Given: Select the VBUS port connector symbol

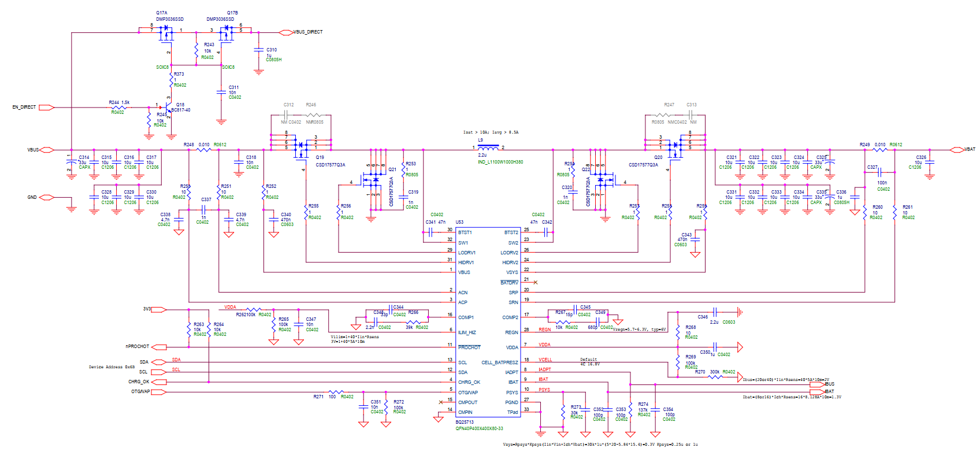Looking at the screenshot, I should click(x=47, y=150).
